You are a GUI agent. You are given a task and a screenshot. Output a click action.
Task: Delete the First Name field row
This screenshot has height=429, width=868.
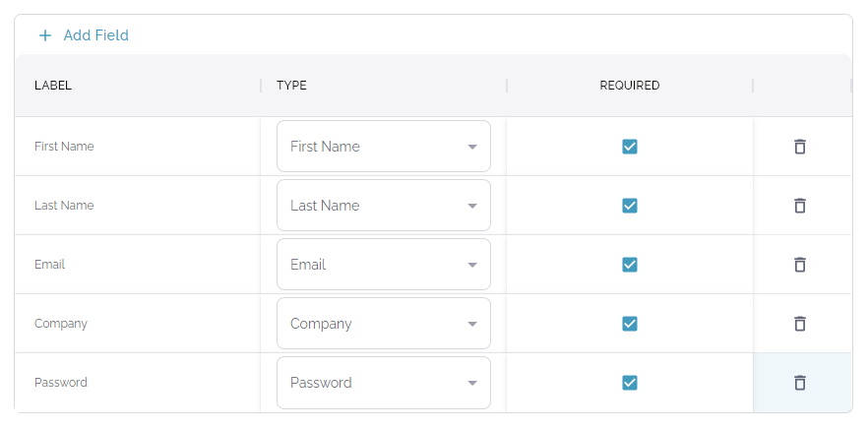click(x=800, y=147)
